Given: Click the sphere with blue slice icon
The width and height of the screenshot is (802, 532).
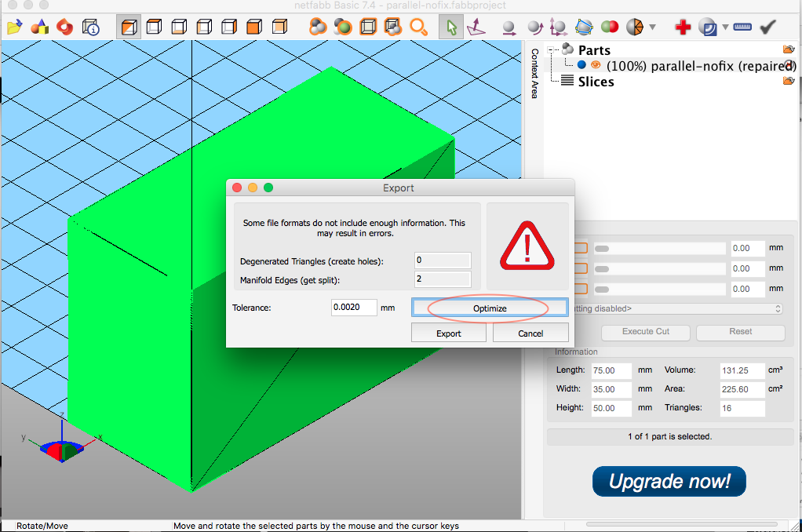Looking at the screenshot, I should click(x=709, y=27).
